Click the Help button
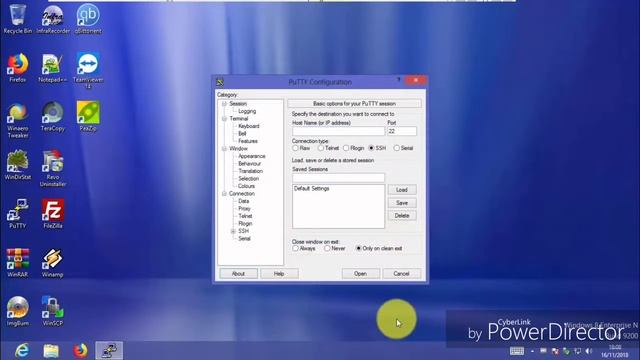This screenshot has width=640, height=360. tap(279, 273)
